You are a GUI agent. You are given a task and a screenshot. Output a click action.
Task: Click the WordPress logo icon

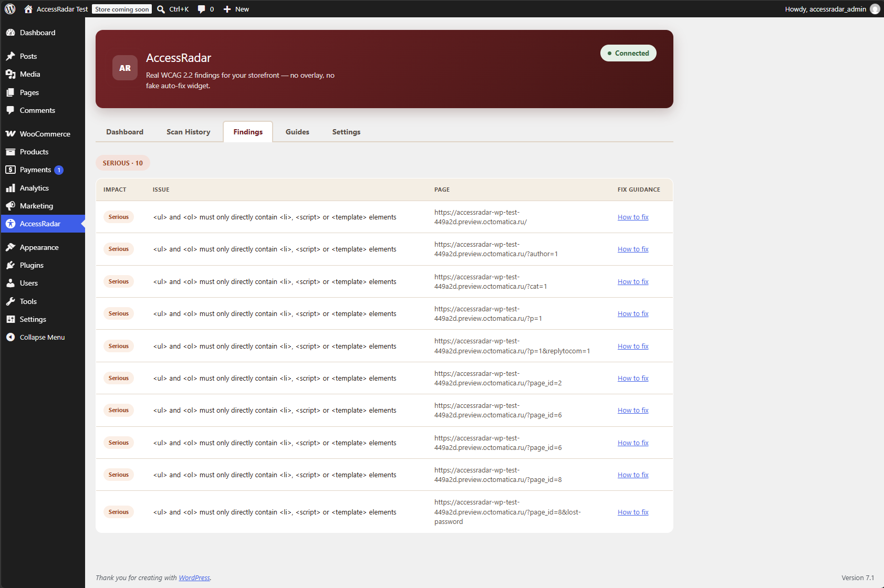point(10,9)
